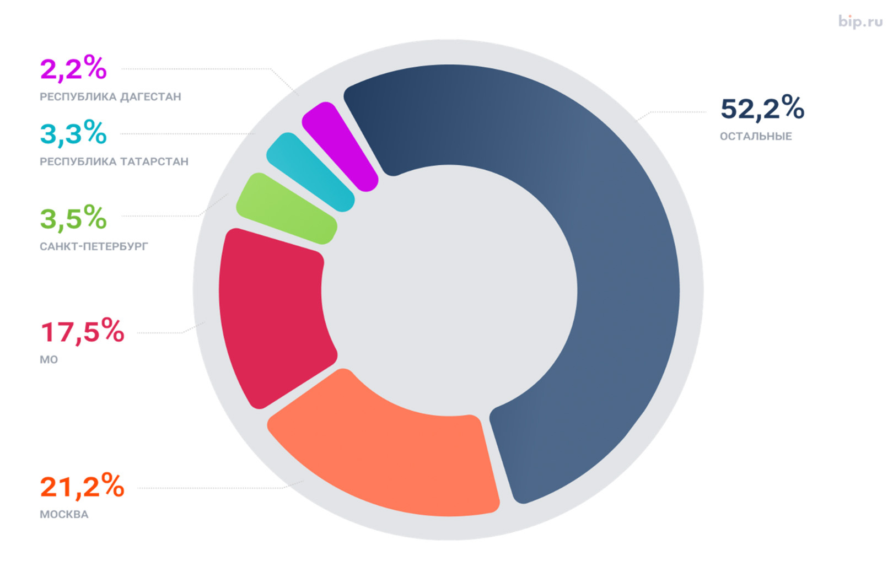Click the МО label text

(x=49, y=359)
